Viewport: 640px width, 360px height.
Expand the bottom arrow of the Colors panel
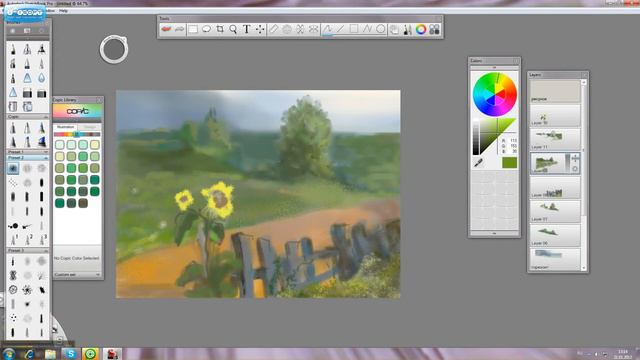(x=494, y=233)
